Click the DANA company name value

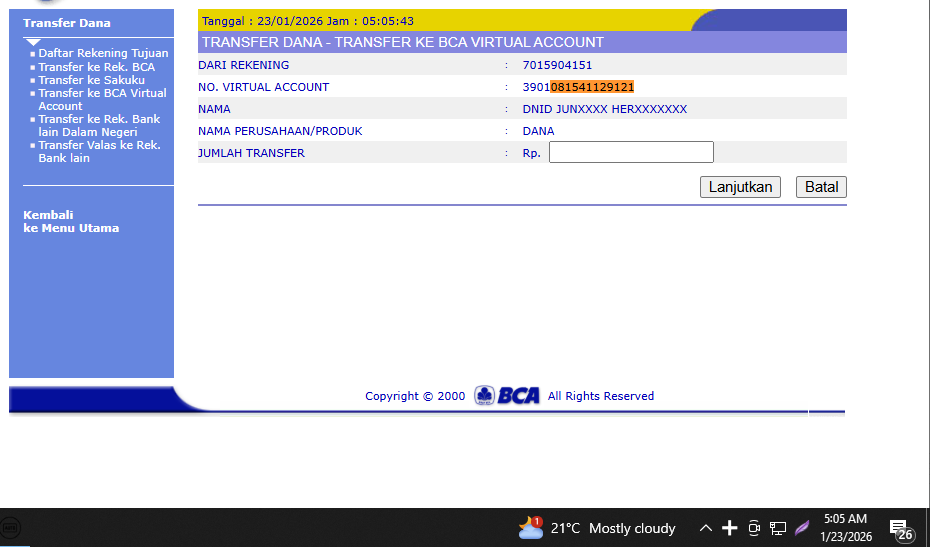538,131
